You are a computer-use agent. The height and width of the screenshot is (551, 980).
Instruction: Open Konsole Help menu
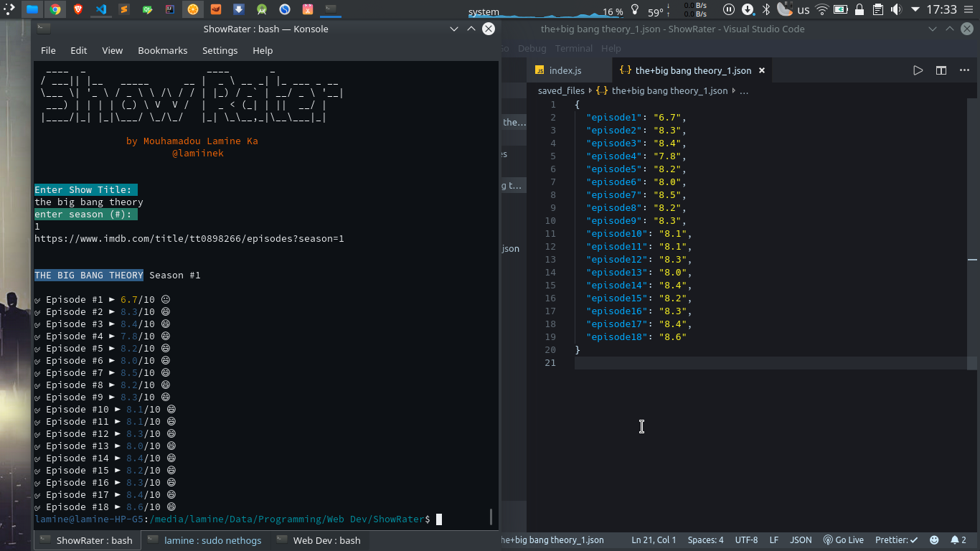click(x=263, y=50)
